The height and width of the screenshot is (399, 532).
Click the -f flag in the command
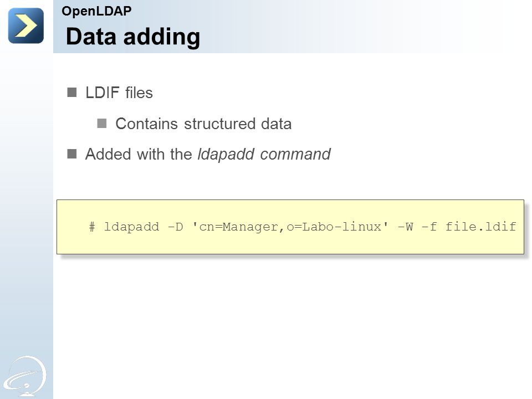[x=429, y=226]
